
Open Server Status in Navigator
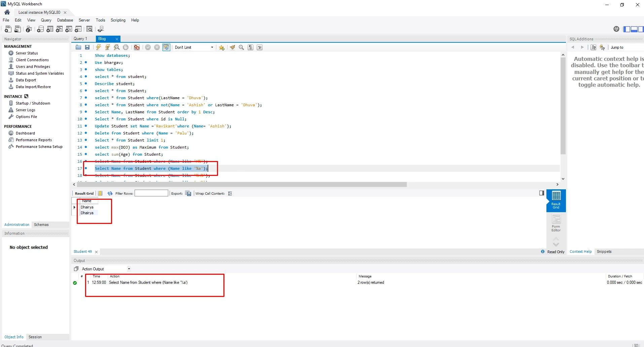pos(27,53)
